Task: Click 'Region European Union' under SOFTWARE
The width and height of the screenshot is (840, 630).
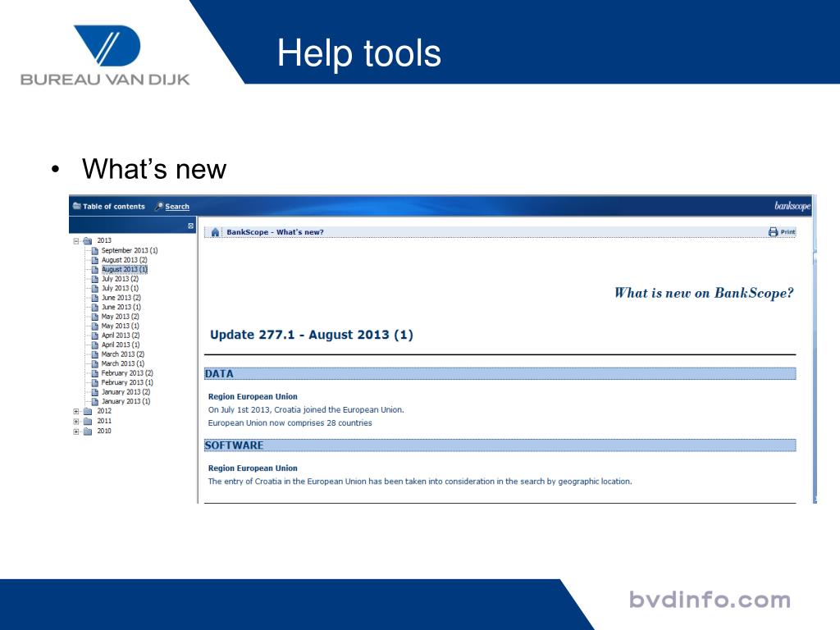Action: click(x=253, y=468)
